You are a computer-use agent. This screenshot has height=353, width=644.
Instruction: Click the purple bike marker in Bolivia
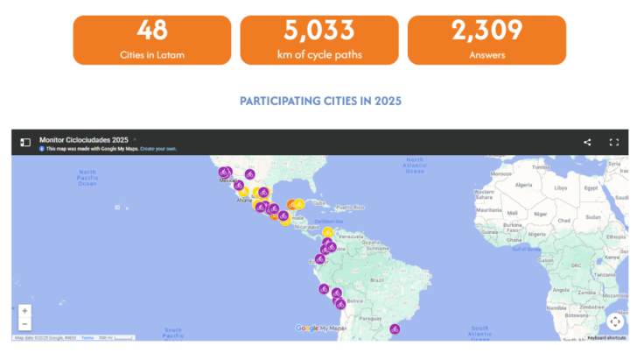tap(342, 305)
